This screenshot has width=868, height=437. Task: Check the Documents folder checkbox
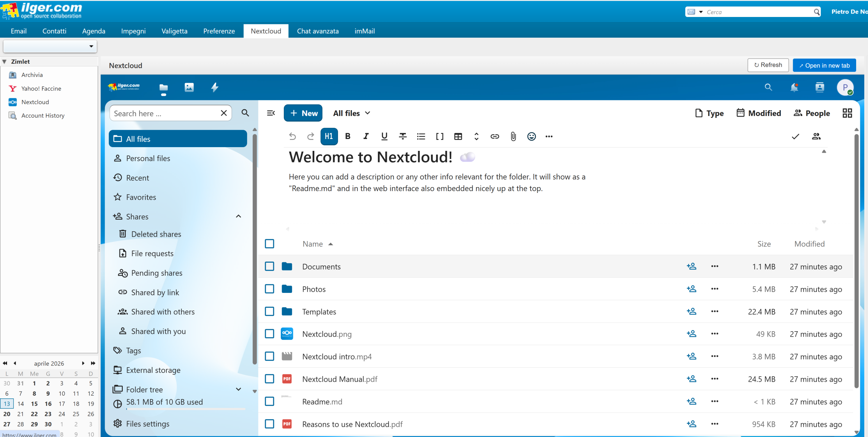tap(270, 266)
